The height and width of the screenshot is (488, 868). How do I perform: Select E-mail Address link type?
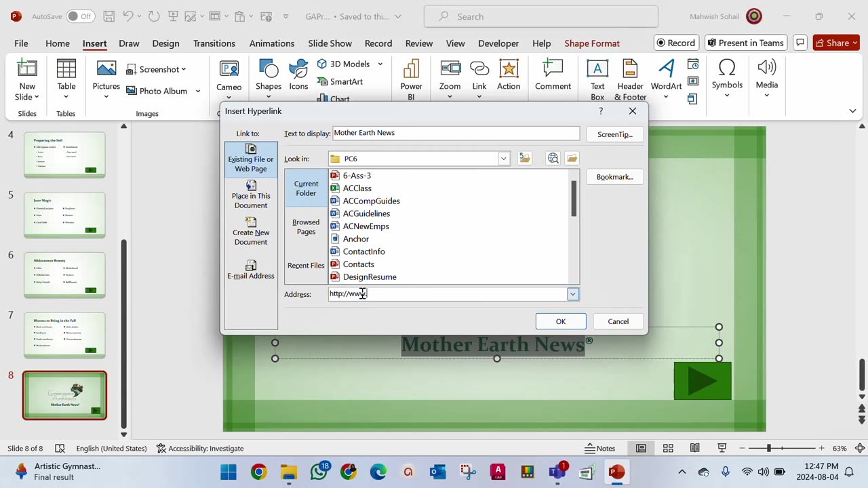pyautogui.click(x=251, y=270)
